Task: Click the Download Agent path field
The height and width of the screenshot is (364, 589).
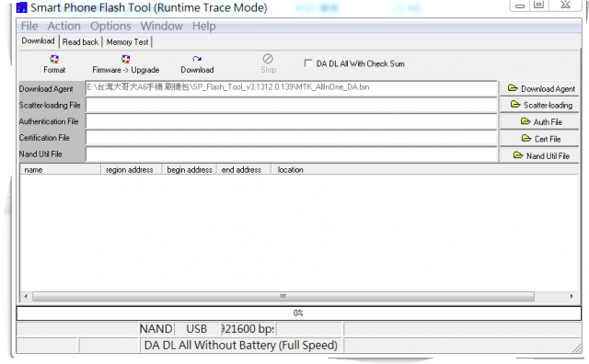Action: [292, 88]
